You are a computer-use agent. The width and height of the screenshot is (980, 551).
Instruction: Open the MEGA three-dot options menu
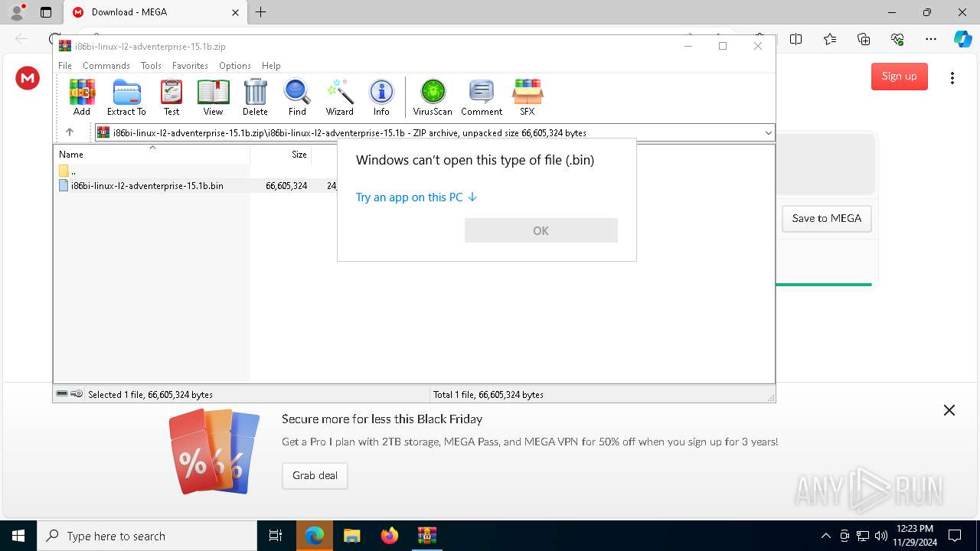pos(952,77)
